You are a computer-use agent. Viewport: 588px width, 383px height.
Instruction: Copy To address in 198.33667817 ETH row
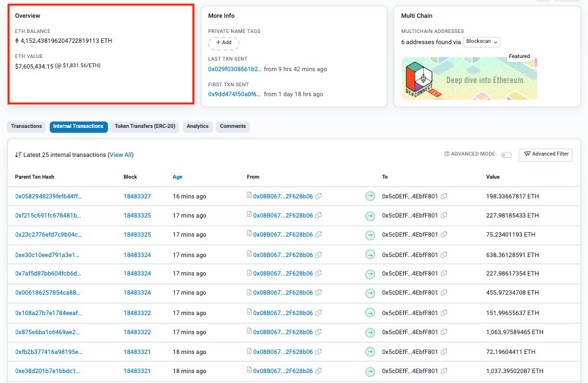[x=443, y=196]
